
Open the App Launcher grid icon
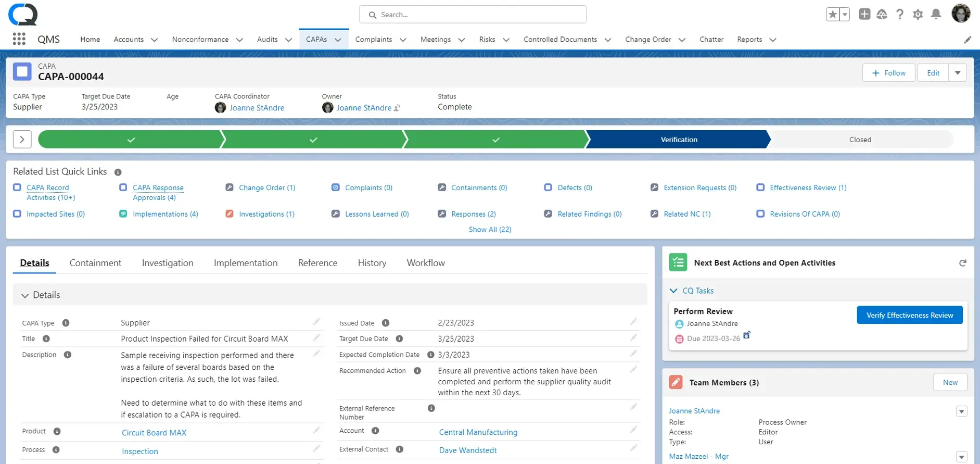[x=19, y=39]
